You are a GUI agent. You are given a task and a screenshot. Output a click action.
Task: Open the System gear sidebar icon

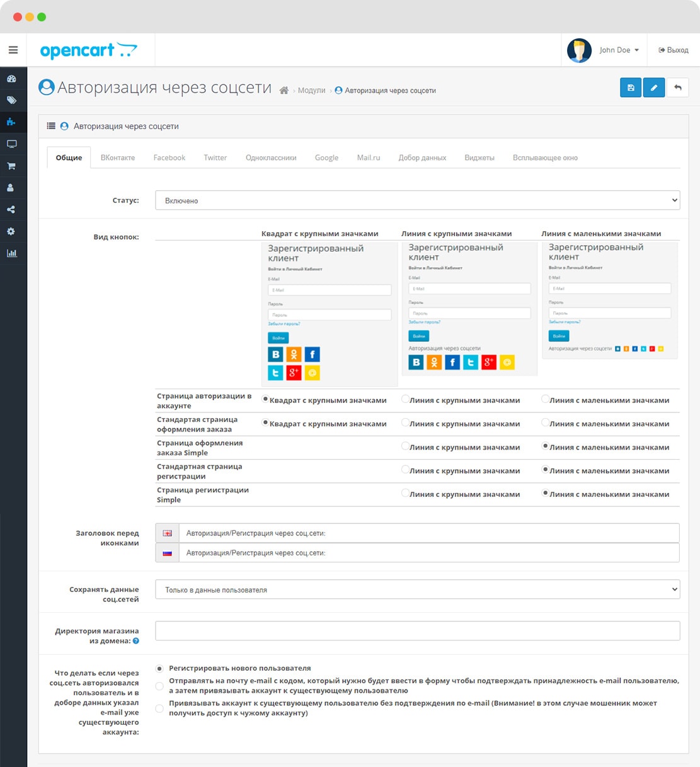point(11,232)
